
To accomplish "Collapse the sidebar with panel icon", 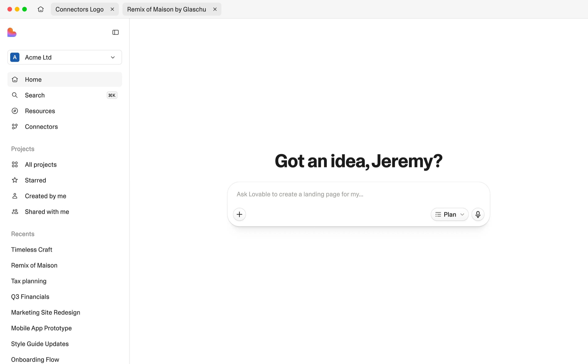I will tap(115, 32).
